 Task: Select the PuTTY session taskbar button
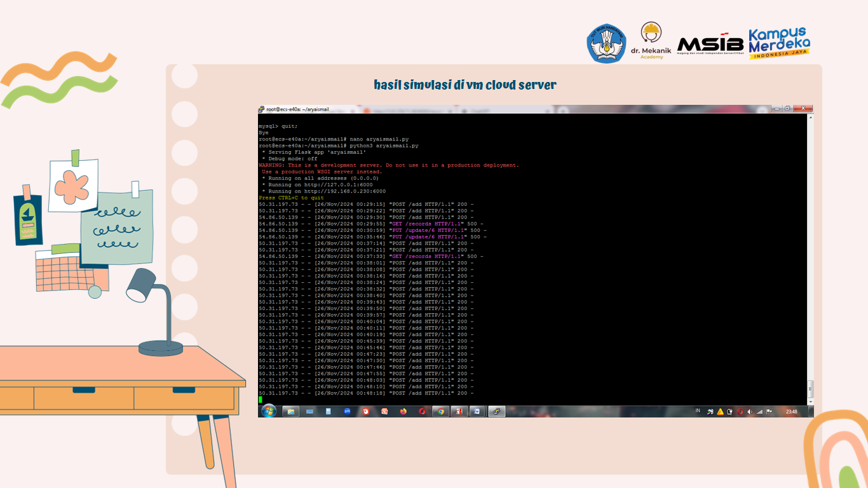tap(497, 411)
